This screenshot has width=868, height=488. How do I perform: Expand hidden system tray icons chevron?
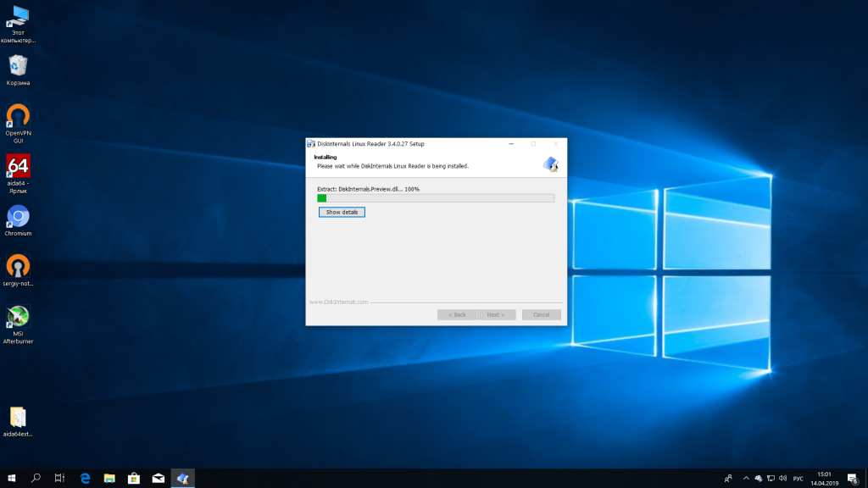(x=746, y=479)
